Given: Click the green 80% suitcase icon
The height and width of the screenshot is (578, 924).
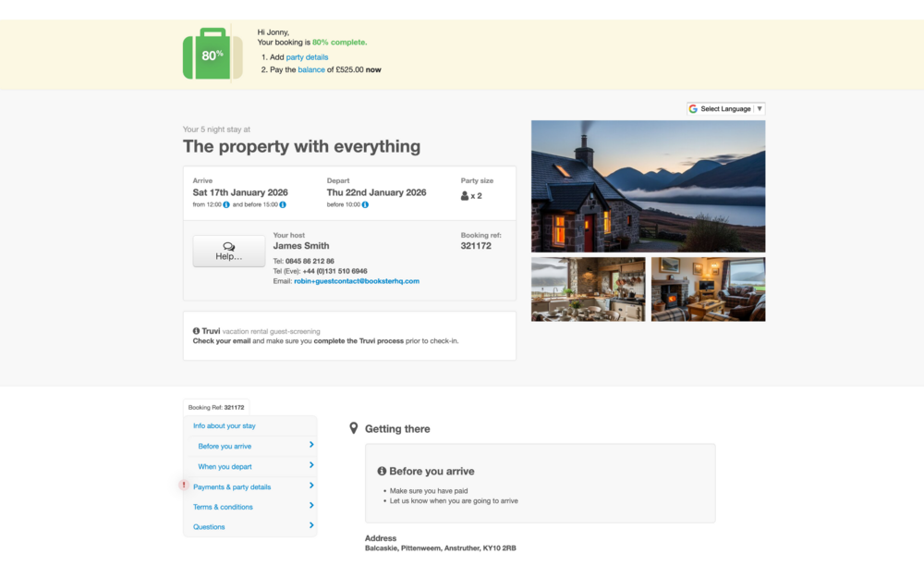Looking at the screenshot, I should pyautogui.click(x=213, y=55).
